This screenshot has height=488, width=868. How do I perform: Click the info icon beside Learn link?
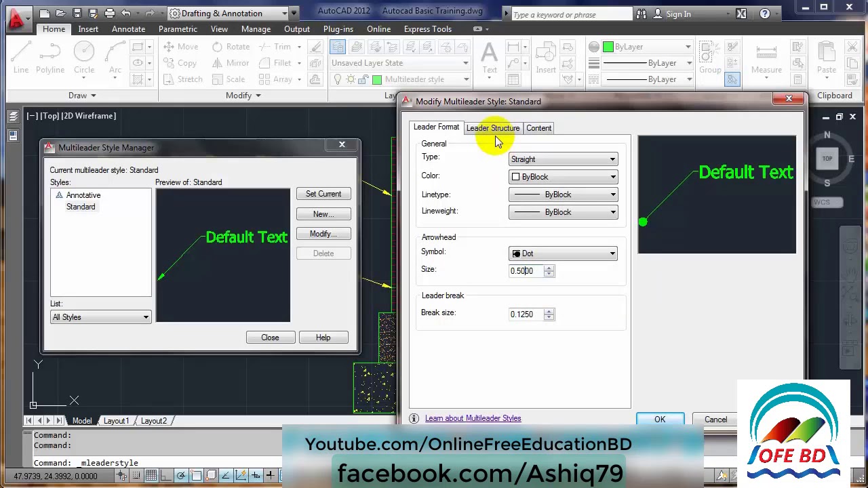click(414, 418)
